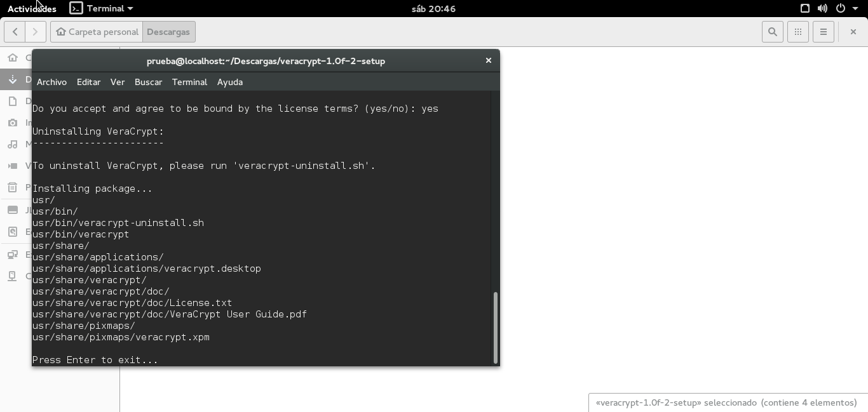Click 'usr/share/veracrypt/doc/License.txt' line
Screen dimensions: 868x412
(132, 303)
